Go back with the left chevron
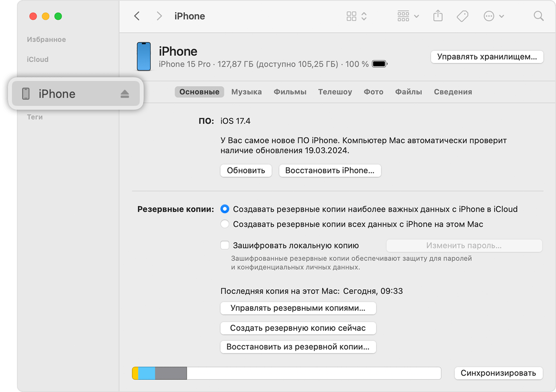The width and height of the screenshot is (556, 392). coord(137,16)
